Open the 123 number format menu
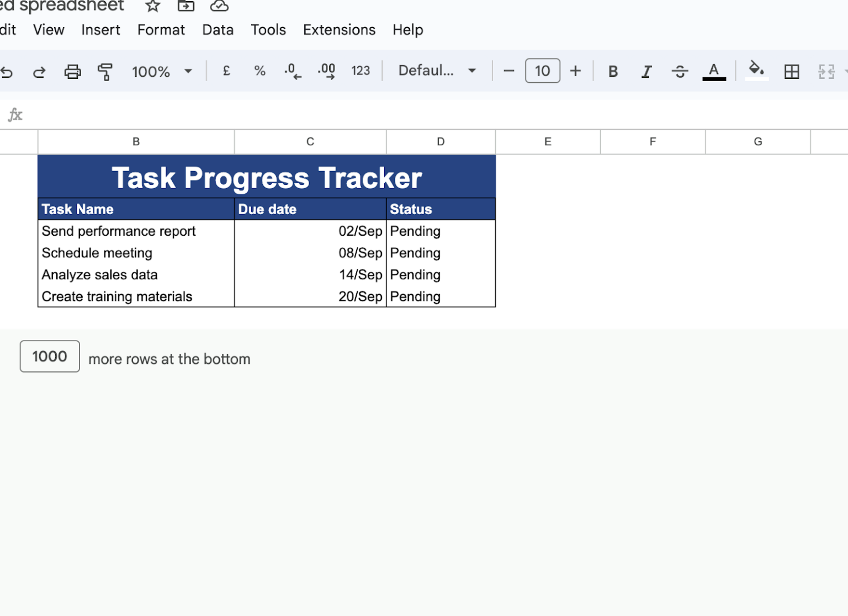 click(x=360, y=71)
